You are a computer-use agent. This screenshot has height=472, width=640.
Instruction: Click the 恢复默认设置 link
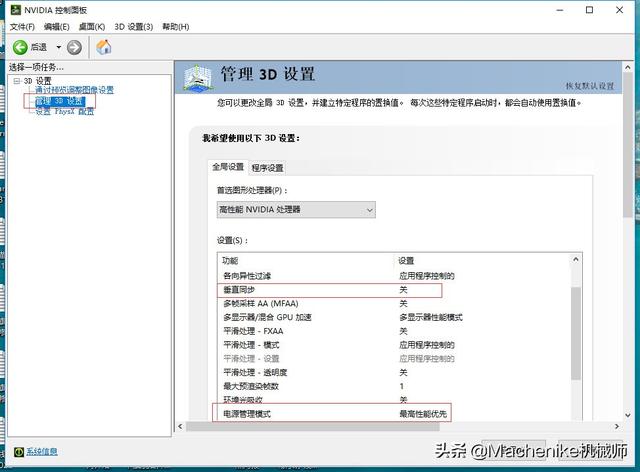coord(590,86)
